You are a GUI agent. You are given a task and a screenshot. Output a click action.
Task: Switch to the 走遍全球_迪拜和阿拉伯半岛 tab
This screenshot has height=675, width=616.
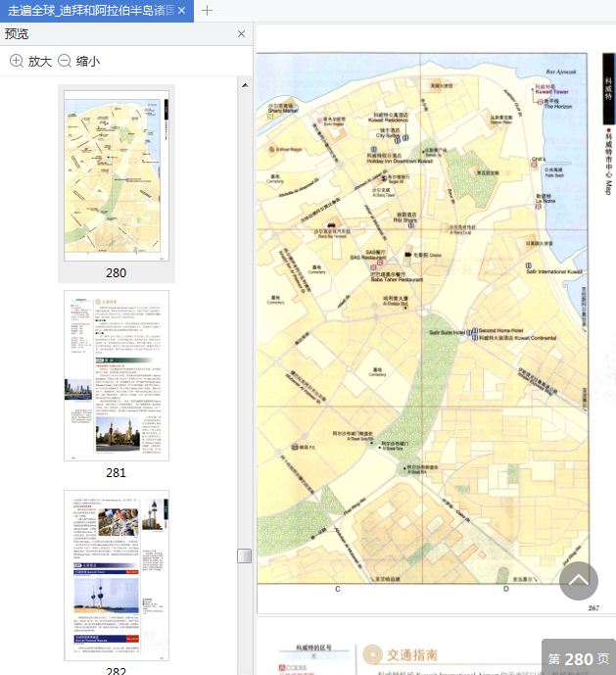pyautogui.click(x=88, y=10)
